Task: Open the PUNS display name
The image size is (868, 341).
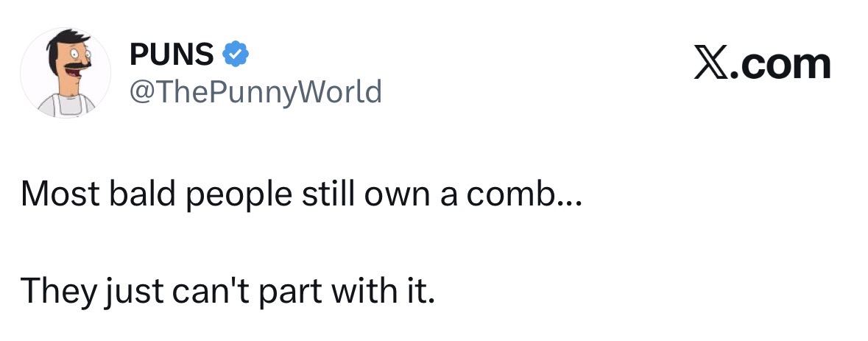Action: (x=172, y=54)
